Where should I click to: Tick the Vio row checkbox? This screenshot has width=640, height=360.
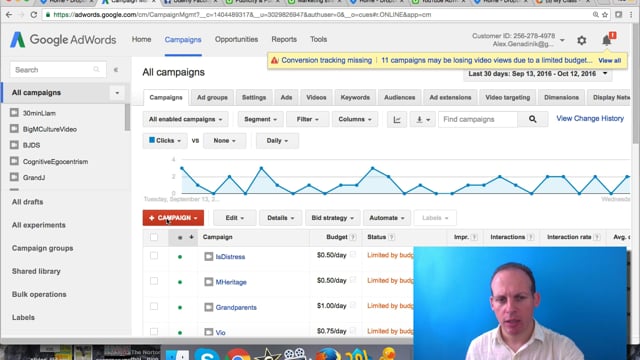pos(154,331)
